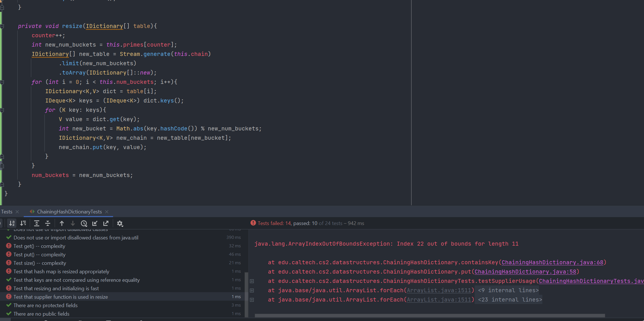
Task: Go to next failed test arrow
Action: [x=73, y=223]
